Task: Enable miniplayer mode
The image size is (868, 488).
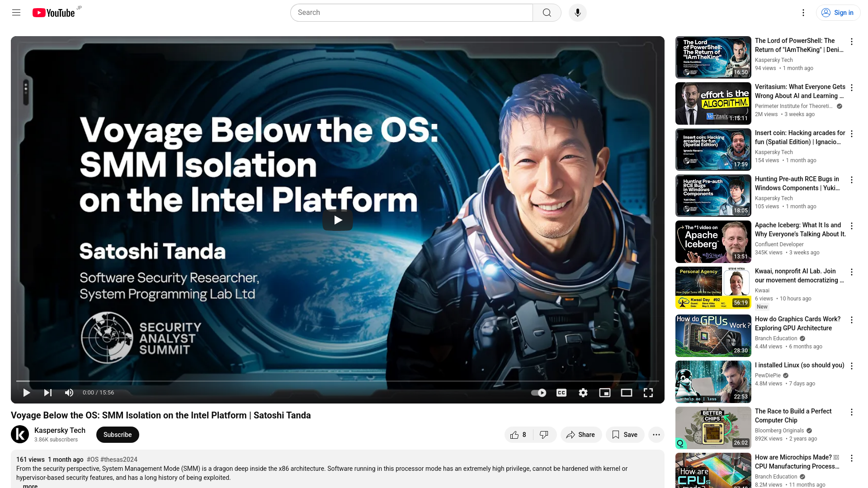Action: pos(605,393)
